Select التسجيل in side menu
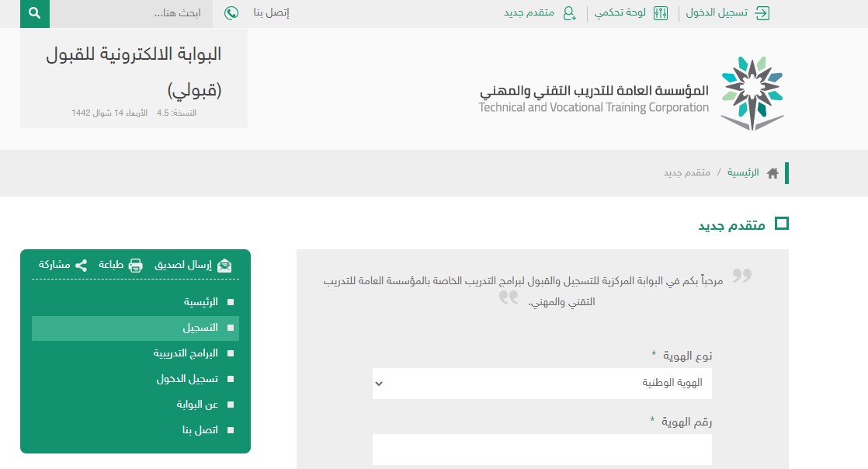This screenshot has width=868, height=469. pyautogui.click(x=135, y=328)
